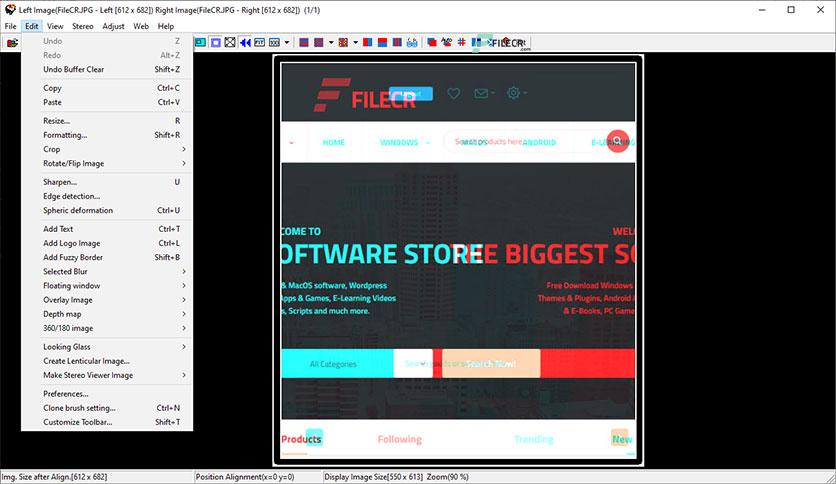The height and width of the screenshot is (484, 836).
Task: Click the Auto alignment toolbar icon
Action: [x=447, y=43]
